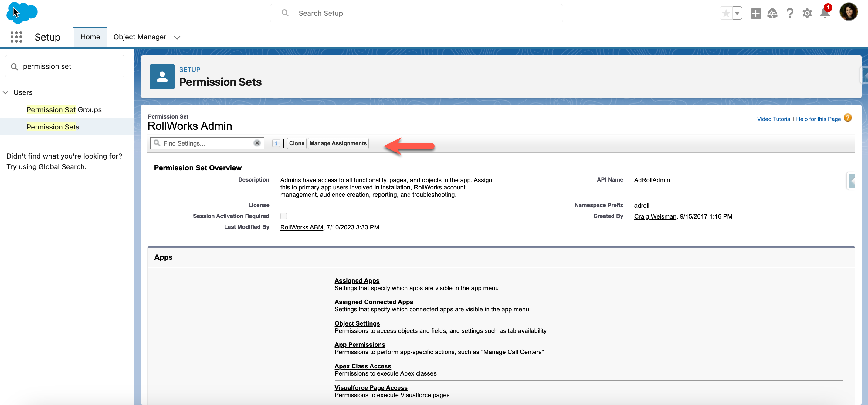Open the Salesforce Help question mark
The height and width of the screenshot is (405, 868).
coord(789,13)
